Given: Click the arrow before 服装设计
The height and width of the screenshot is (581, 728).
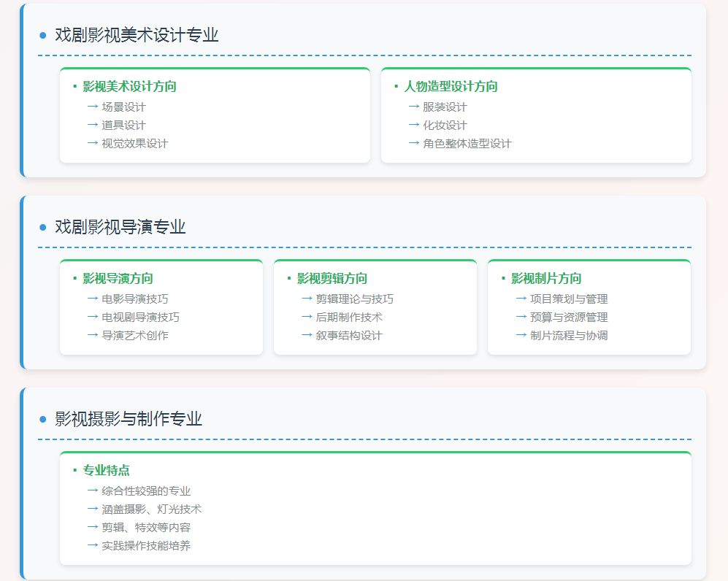Looking at the screenshot, I should (414, 107).
